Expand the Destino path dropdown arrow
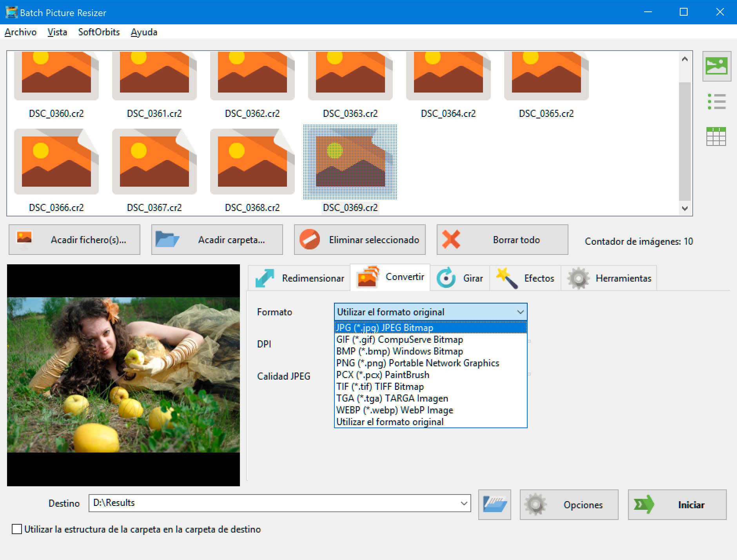Screen dimensions: 737x560 tap(464, 503)
